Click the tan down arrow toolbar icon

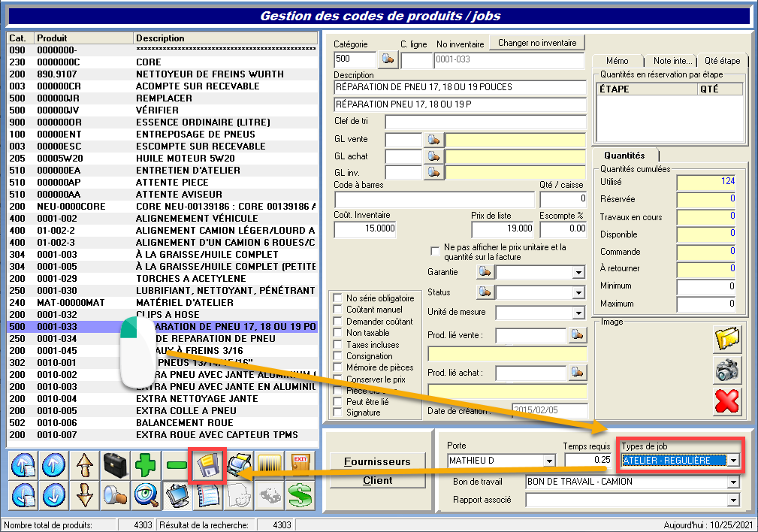(85, 496)
